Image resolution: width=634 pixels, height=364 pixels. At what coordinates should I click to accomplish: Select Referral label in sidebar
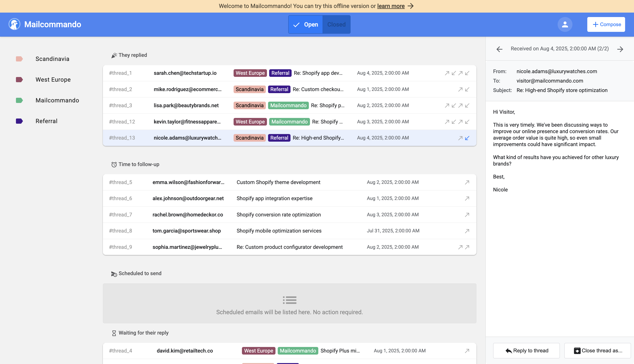pyautogui.click(x=46, y=121)
